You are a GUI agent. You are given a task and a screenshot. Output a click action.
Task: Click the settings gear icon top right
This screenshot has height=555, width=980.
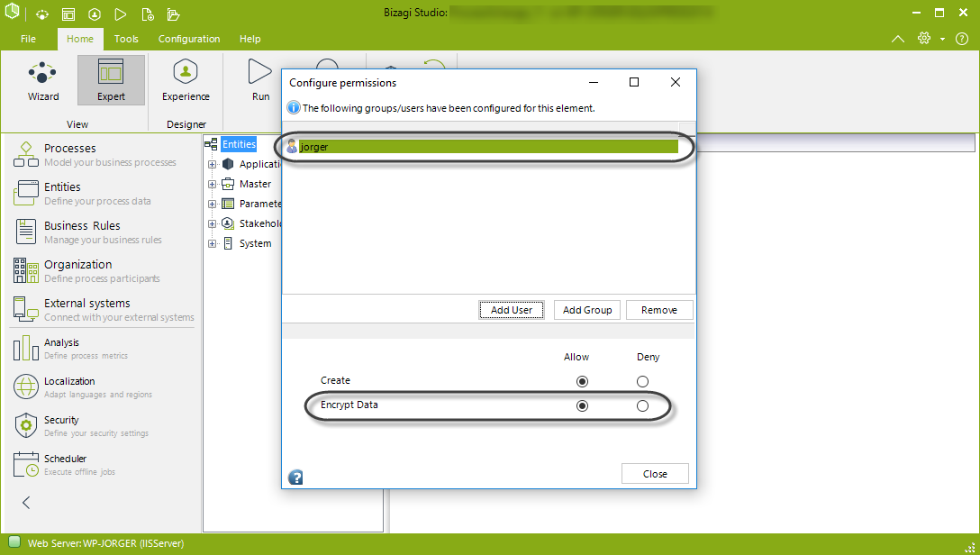[x=924, y=38]
